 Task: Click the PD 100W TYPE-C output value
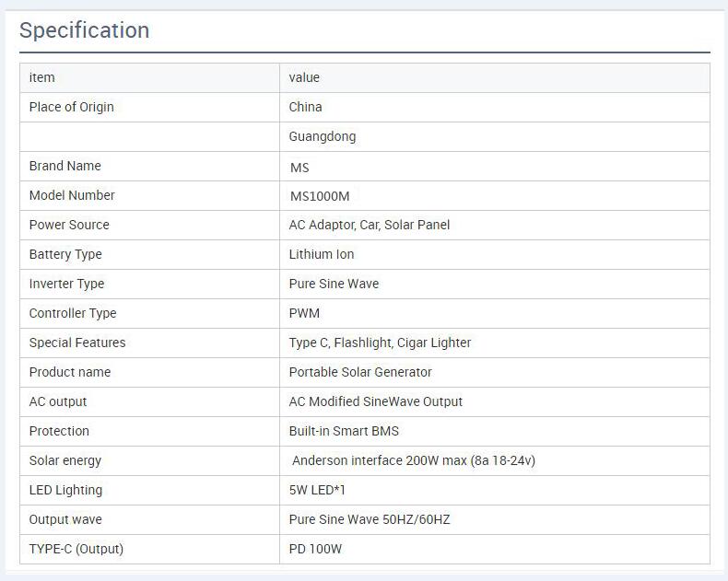click(x=315, y=549)
